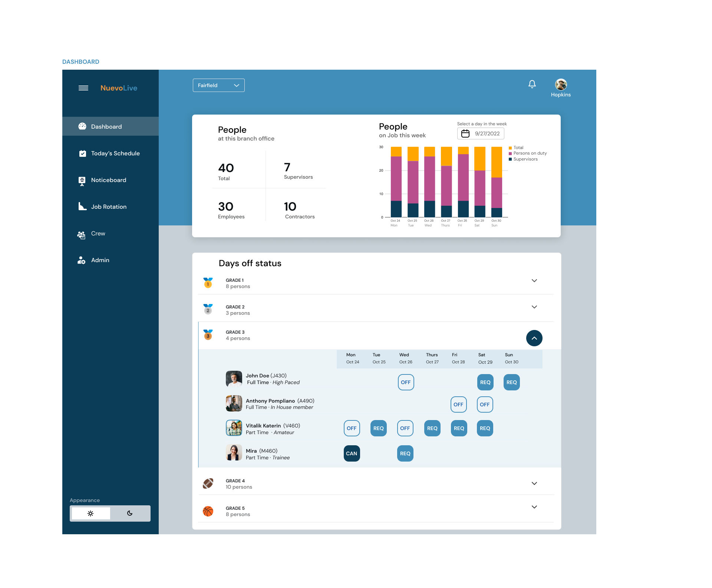The height and width of the screenshot is (588, 712).
Task: Select Today's Schedule in the sidebar
Action: [115, 153]
